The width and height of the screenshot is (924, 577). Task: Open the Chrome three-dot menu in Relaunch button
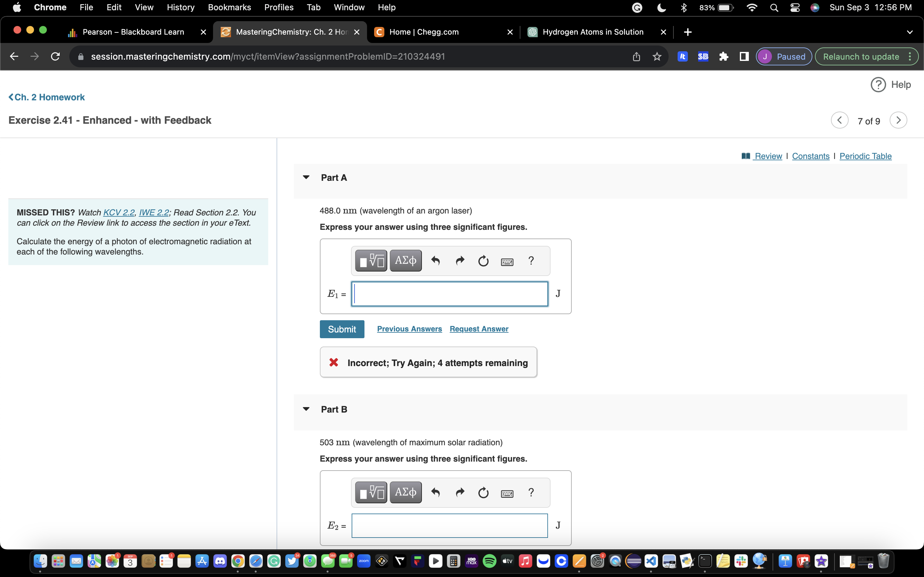tap(910, 57)
